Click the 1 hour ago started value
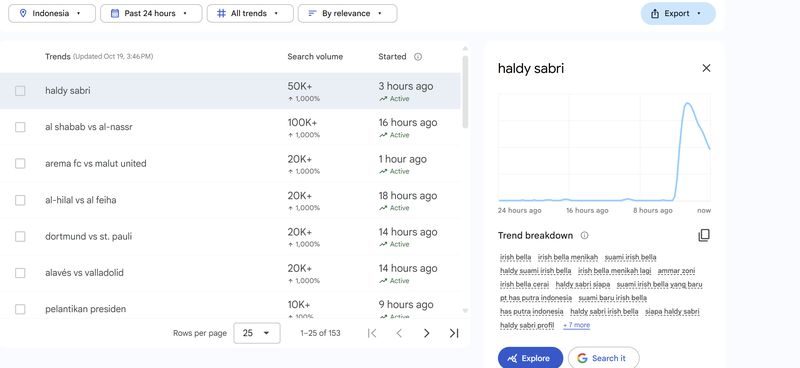The image size is (800, 368). (x=403, y=159)
